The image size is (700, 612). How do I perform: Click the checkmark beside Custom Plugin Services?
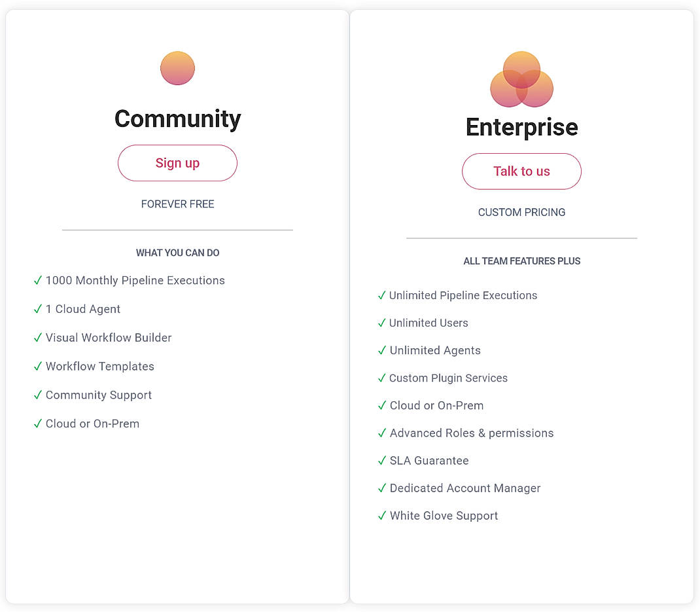pyautogui.click(x=382, y=378)
